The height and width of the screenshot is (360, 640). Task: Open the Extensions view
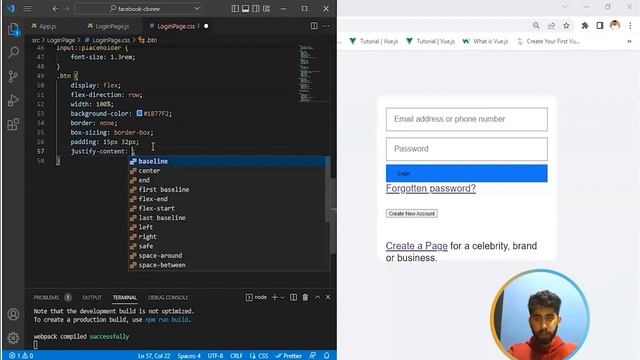(x=13, y=124)
